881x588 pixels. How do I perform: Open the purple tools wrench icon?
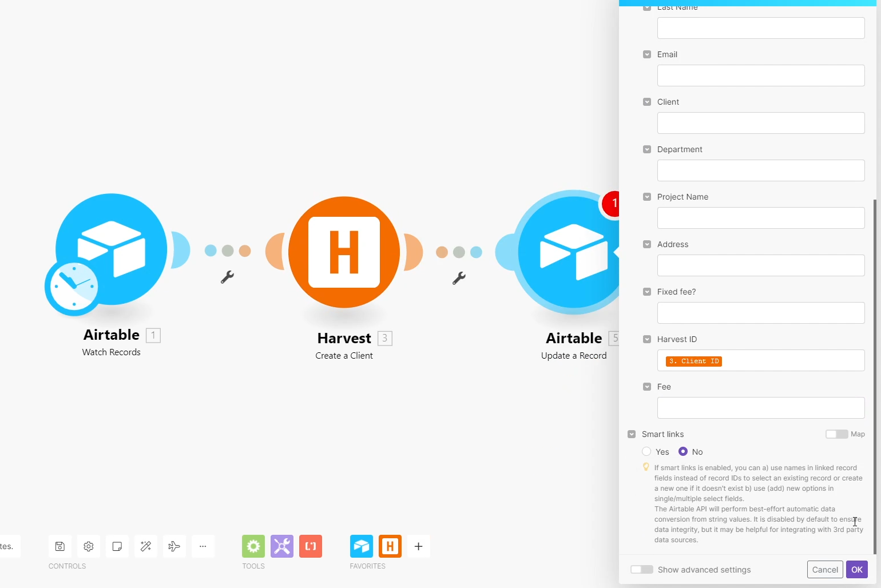[282, 546]
